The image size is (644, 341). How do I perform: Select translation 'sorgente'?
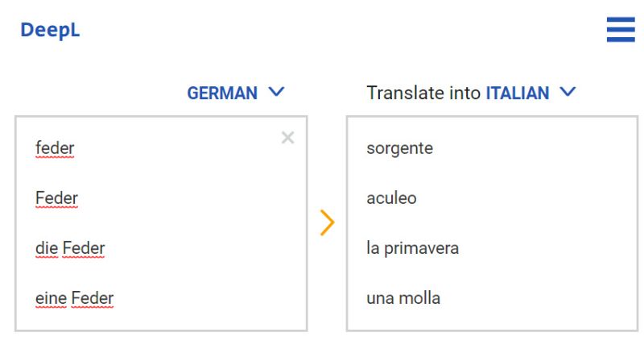tap(399, 149)
